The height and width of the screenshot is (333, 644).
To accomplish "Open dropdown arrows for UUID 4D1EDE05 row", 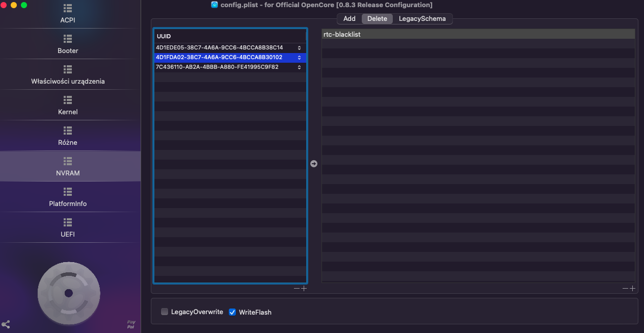I will 300,48.
